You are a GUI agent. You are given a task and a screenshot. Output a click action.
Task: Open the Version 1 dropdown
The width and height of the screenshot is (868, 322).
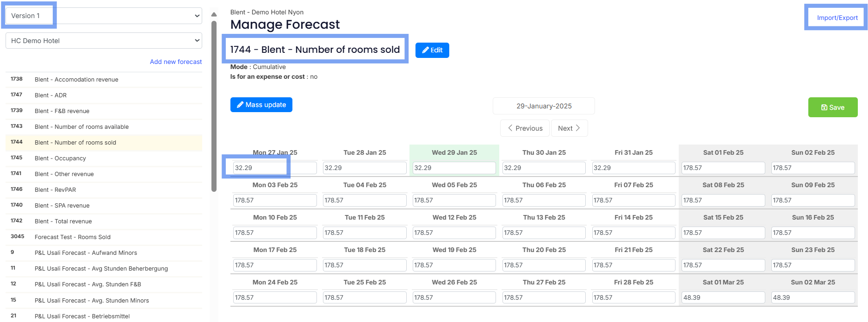104,16
